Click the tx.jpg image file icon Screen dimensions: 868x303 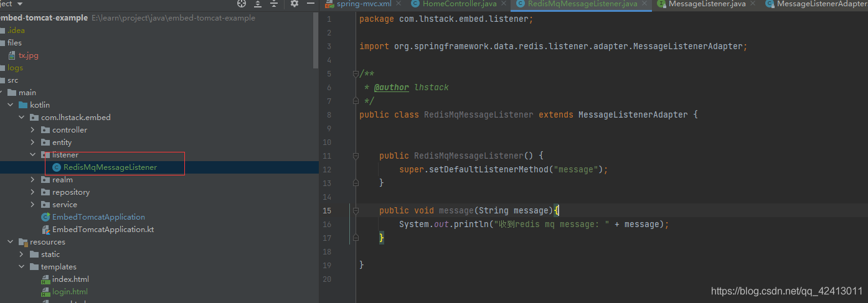(x=12, y=55)
